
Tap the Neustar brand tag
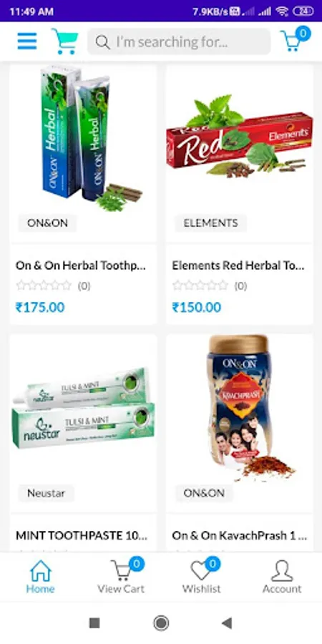[x=46, y=493]
